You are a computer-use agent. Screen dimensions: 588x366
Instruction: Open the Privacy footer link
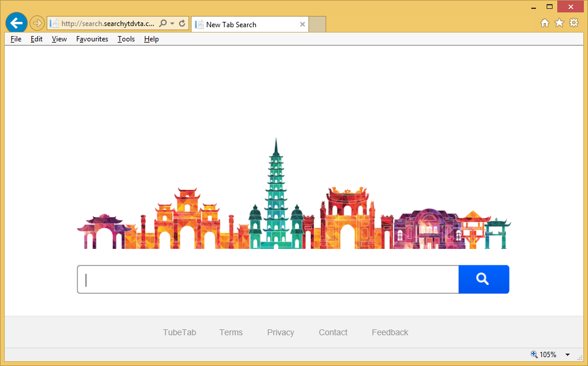pos(281,332)
